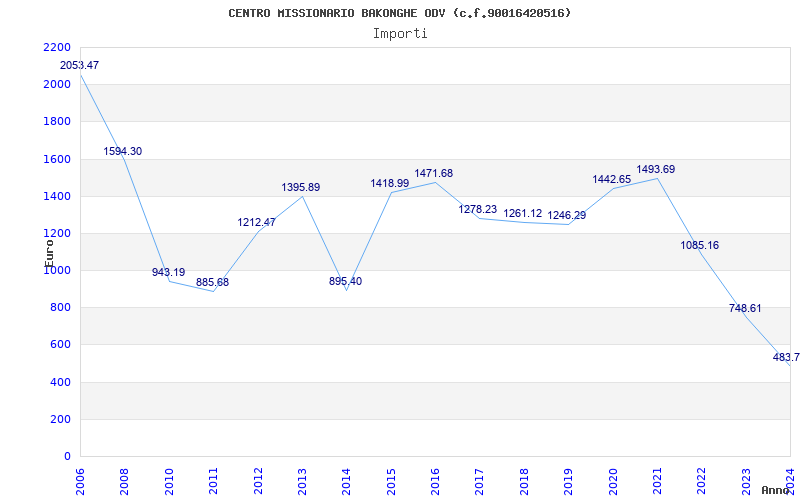800x500 pixels.
Task: Select the 2018 year axis label
Action: tap(524, 481)
